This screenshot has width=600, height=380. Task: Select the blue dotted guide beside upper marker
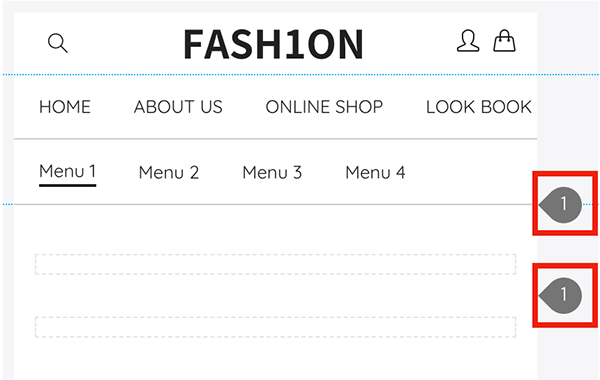pos(590,205)
